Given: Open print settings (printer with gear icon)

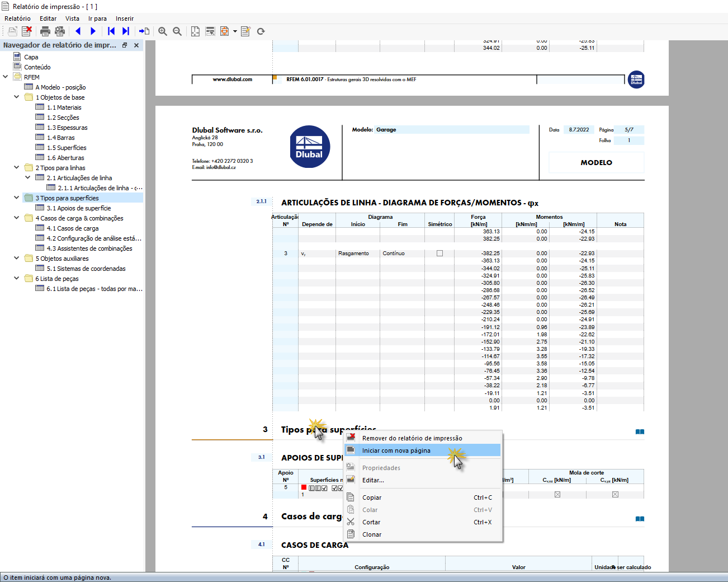Looking at the screenshot, I should (60, 31).
